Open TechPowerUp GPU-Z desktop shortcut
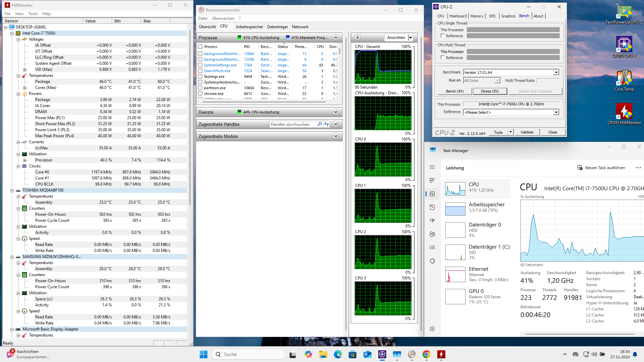 coord(624,14)
